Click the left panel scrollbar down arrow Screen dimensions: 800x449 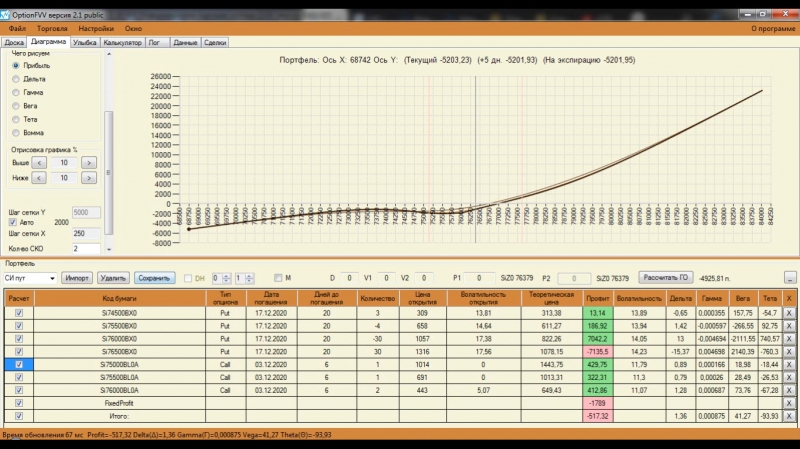(109, 250)
